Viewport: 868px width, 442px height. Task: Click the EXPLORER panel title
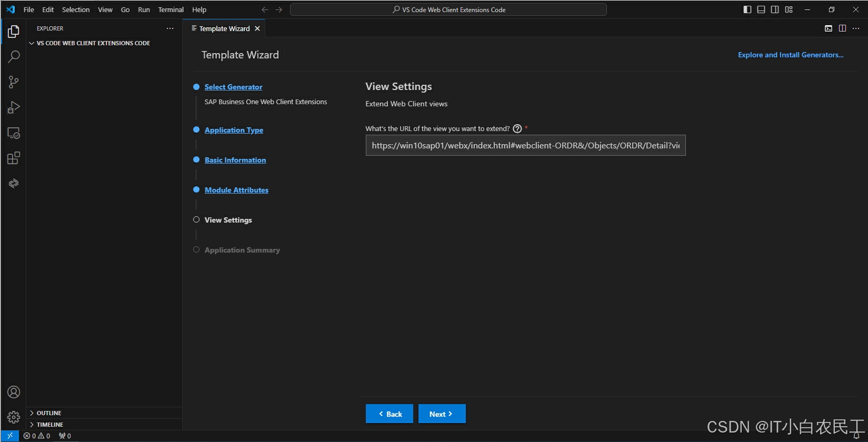point(50,28)
